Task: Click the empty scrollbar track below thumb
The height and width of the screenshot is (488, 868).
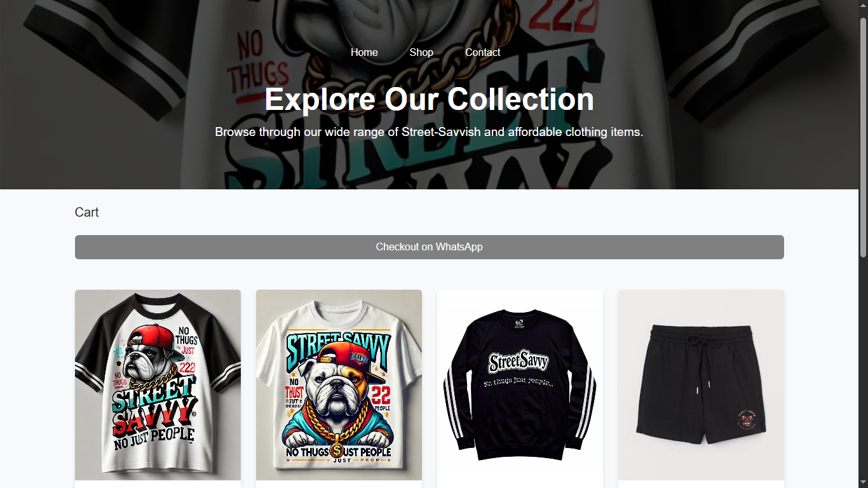Action: coord(863,367)
